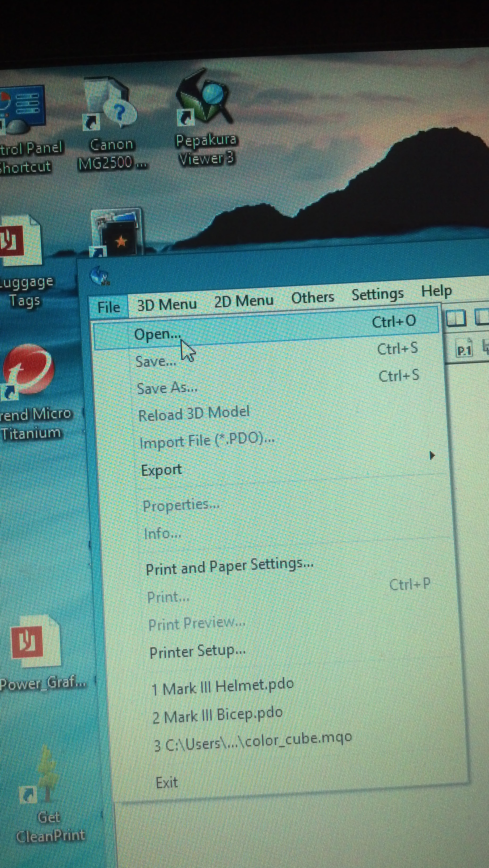Click the Pepakura window title bar icon
The height and width of the screenshot is (868, 489).
tap(100, 276)
